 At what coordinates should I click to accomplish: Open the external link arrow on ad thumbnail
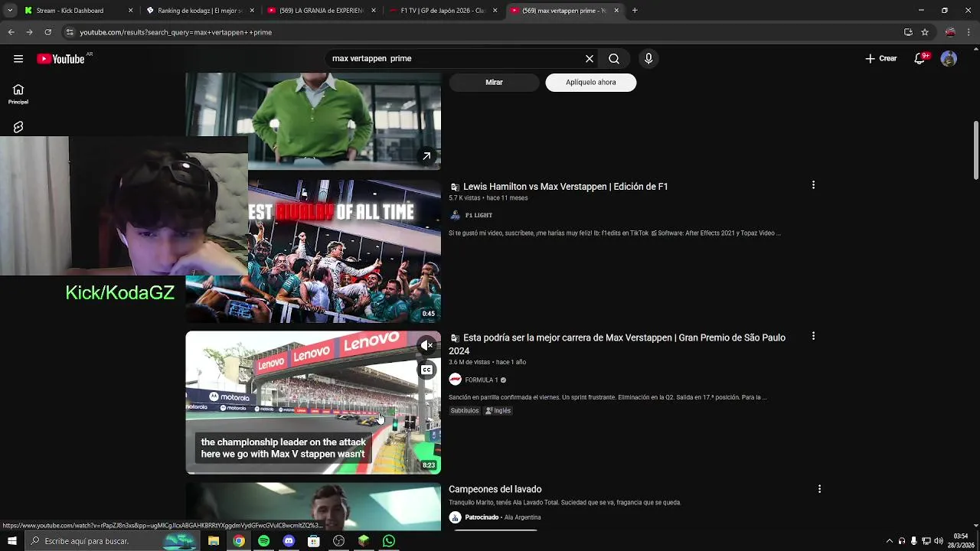click(426, 156)
